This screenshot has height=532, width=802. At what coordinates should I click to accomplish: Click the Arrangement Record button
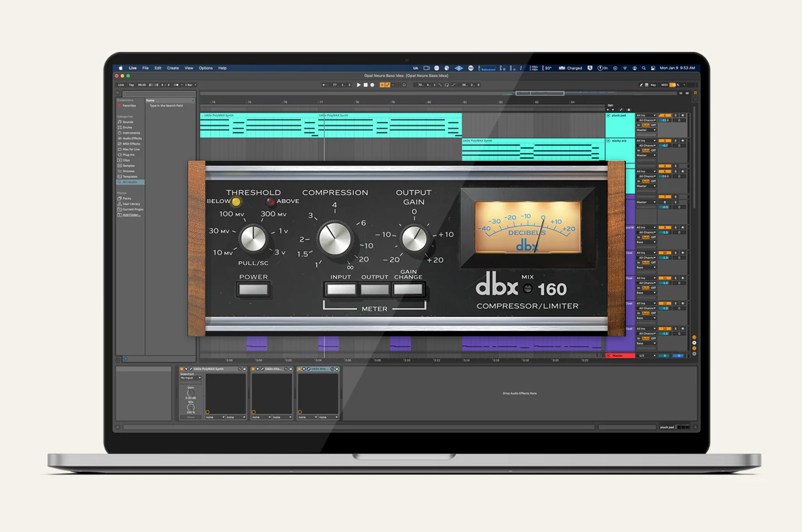click(372, 85)
